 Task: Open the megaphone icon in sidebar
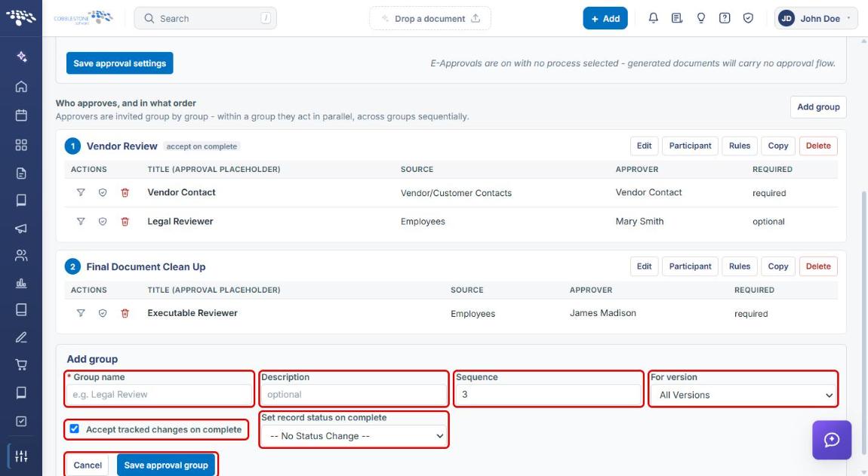click(x=21, y=228)
